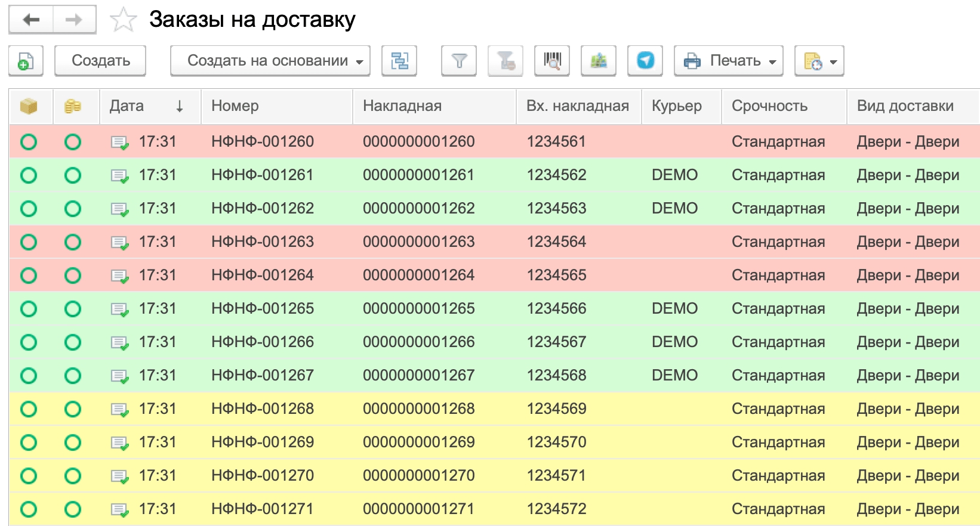Click the blue Telegram paper-plane icon

[645, 60]
